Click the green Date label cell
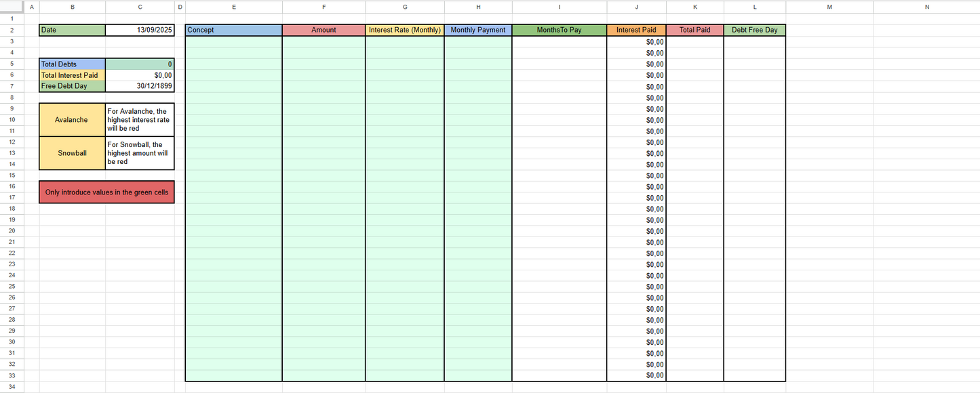This screenshot has width=980, height=393. point(73,30)
